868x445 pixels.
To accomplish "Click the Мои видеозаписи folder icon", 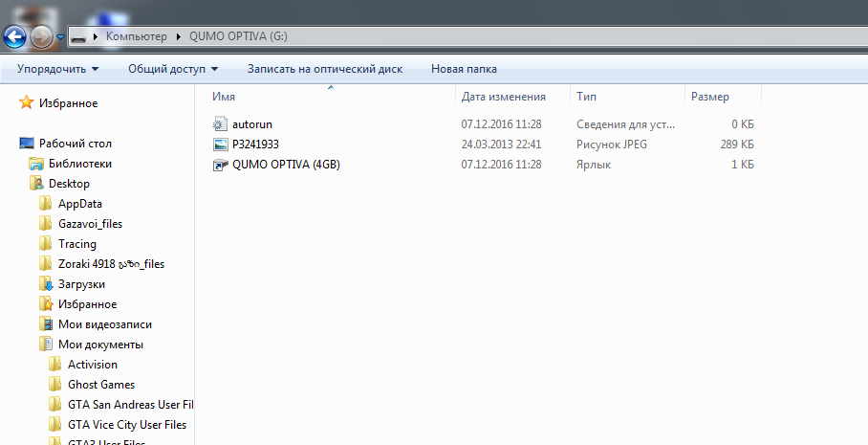I will tap(46, 324).
